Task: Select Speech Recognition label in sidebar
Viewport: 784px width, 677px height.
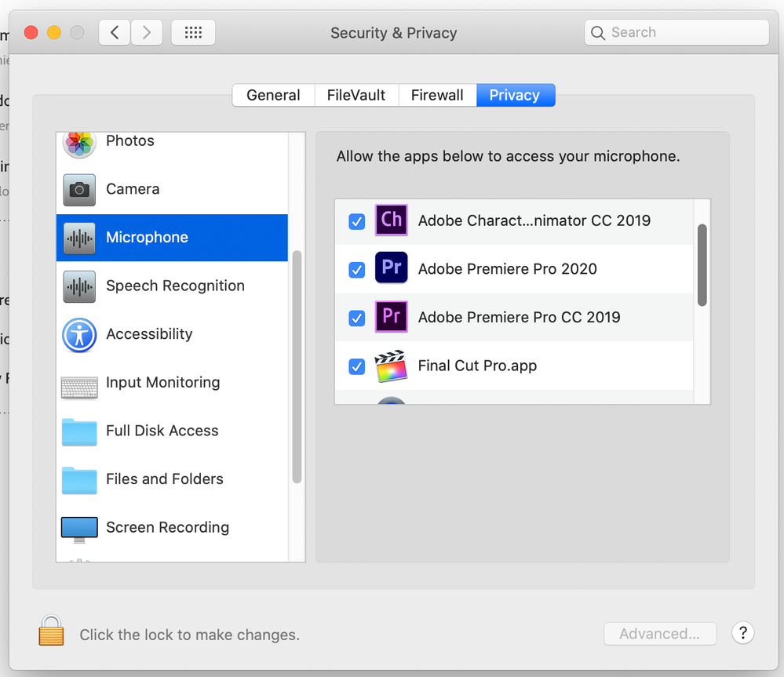Action: pos(176,286)
